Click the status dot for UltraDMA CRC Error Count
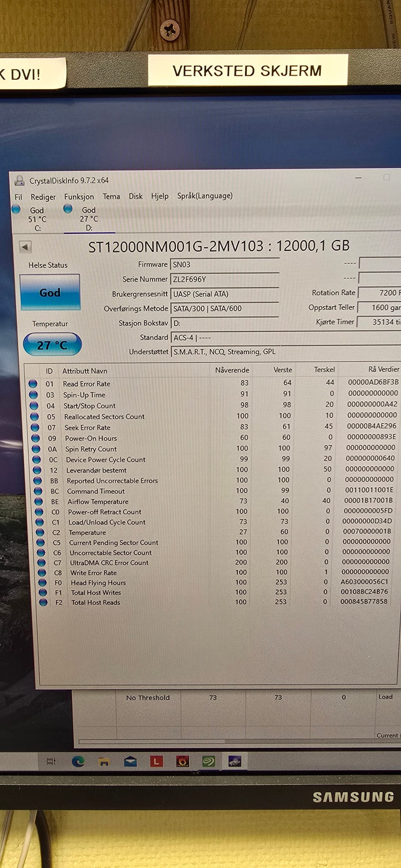 tap(41, 563)
